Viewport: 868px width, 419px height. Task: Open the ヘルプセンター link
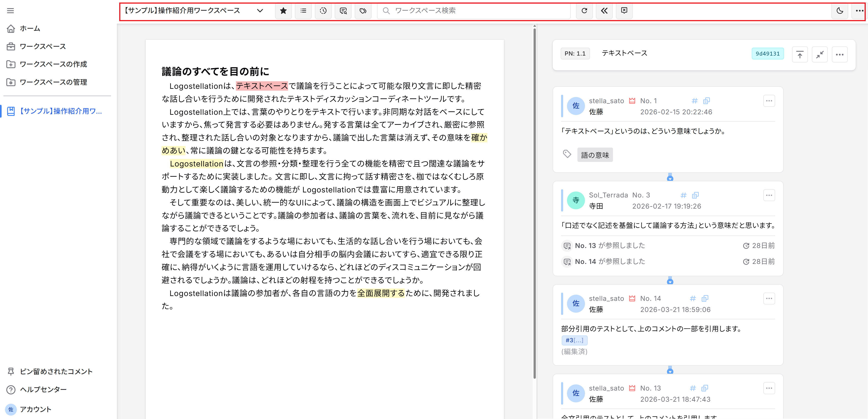tap(37, 389)
